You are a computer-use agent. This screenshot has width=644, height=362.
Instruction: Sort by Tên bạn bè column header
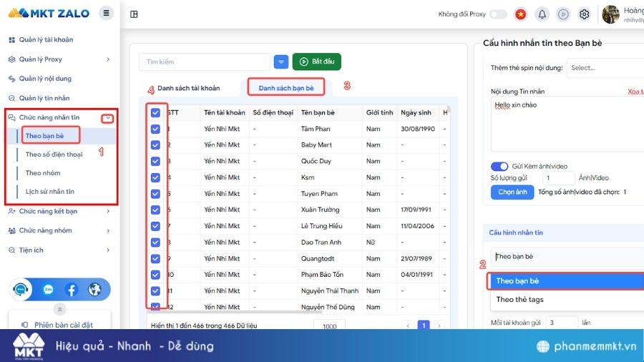coord(318,112)
